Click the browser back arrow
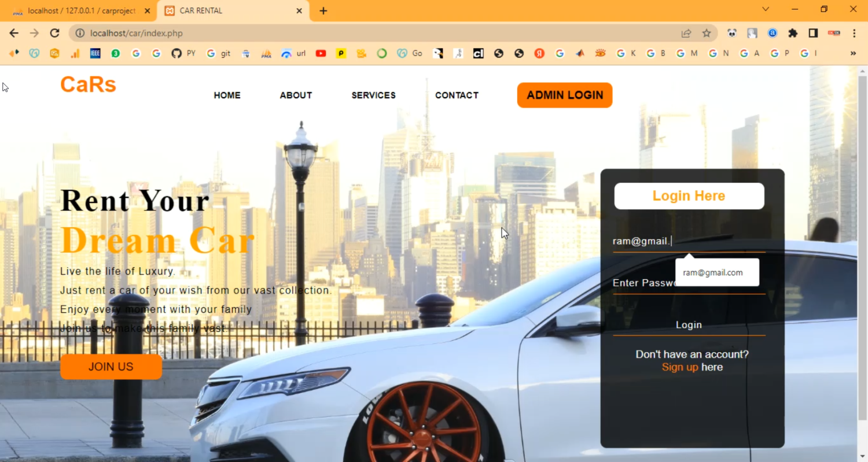Viewport: 868px width, 462px height. click(14, 33)
